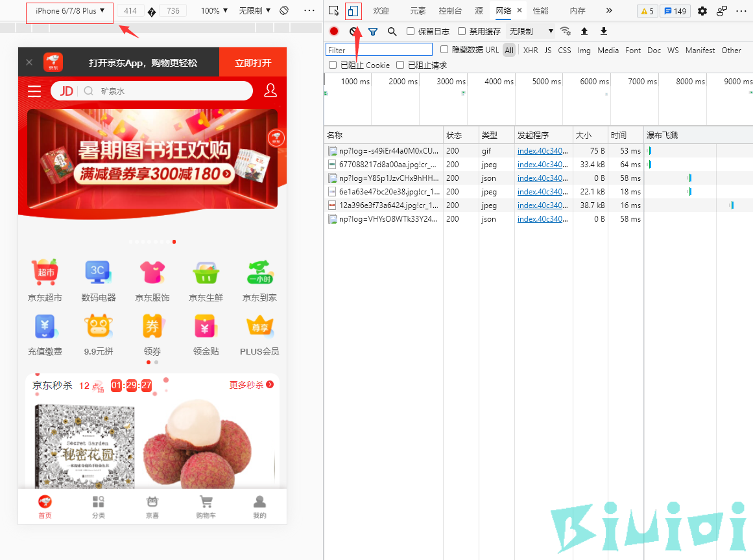Toggle the network filter funnel icon
Image resolution: width=753 pixels, height=560 pixels.
(x=373, y=31)
